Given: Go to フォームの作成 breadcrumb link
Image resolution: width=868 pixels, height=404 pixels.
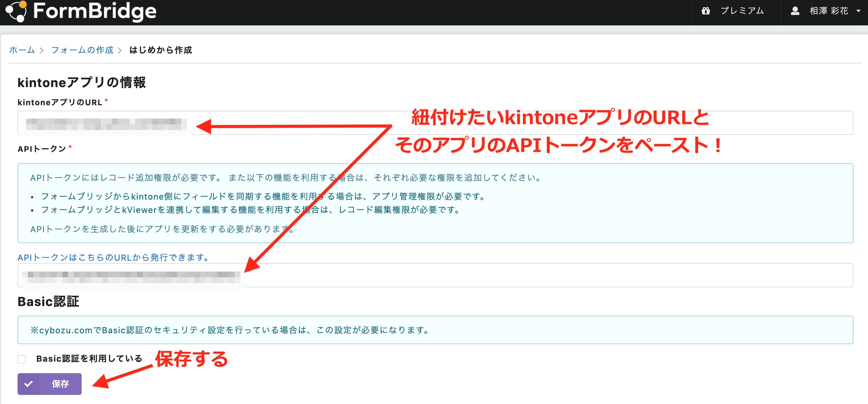Looking at the screenshot, I should (x=82, y=50).
